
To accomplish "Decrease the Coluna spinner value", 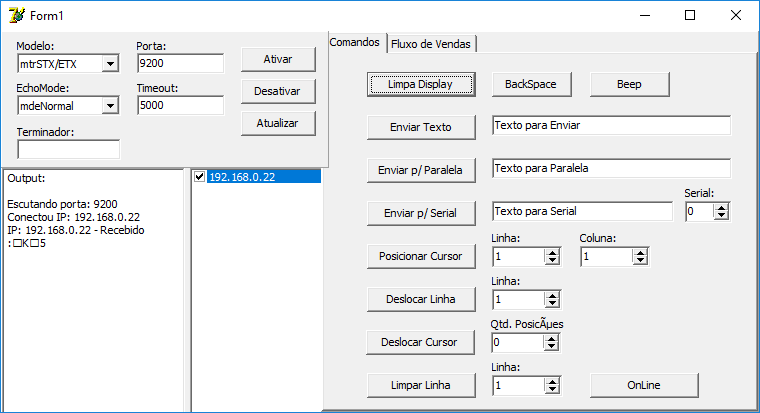I will [x=640, y=261].
